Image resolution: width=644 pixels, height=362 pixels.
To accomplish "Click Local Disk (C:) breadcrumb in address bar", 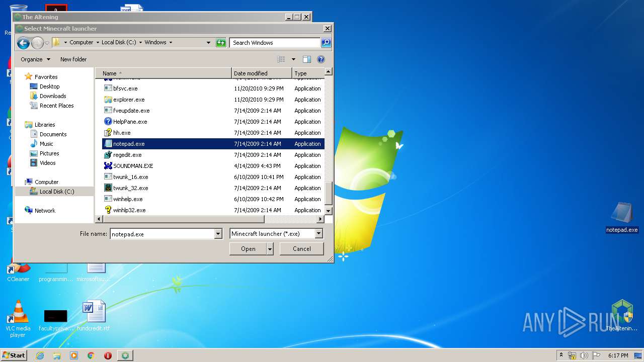I will point(119,43).
